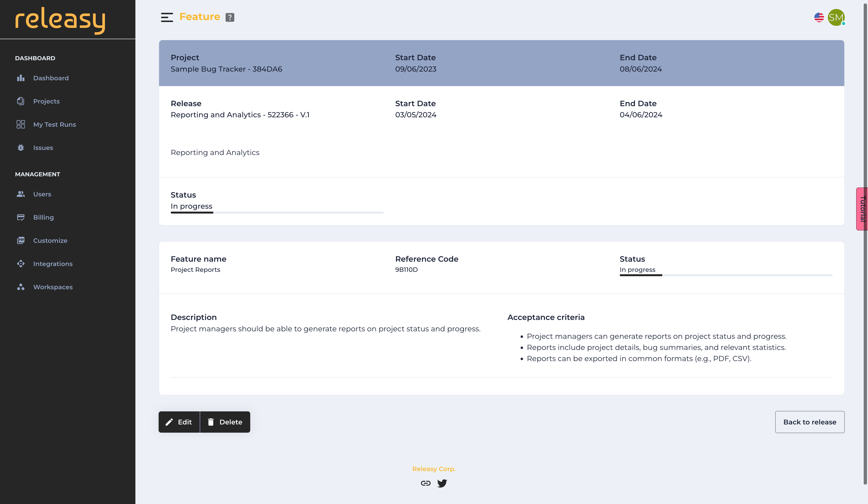Screen dimensions: 868x504
Task: Click the Releasy Corp. footer link
Action: pos(434,469)
